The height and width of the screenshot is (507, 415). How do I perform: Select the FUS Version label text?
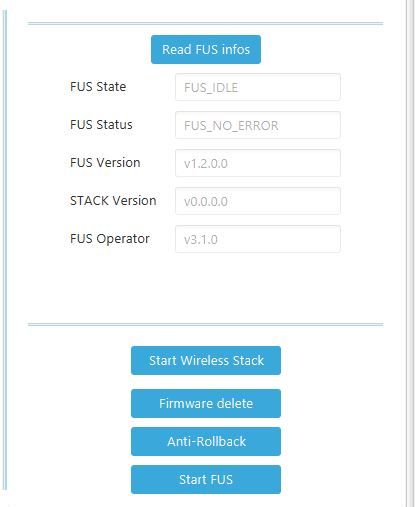[x=105, y=163]
